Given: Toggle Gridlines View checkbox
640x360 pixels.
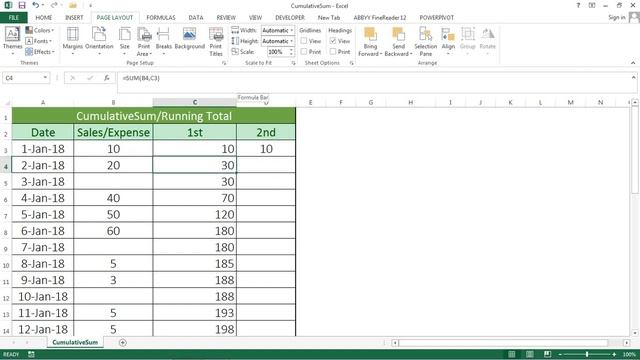Looking at the screenshot, I should pyautogui.click(x=304, y=41).
